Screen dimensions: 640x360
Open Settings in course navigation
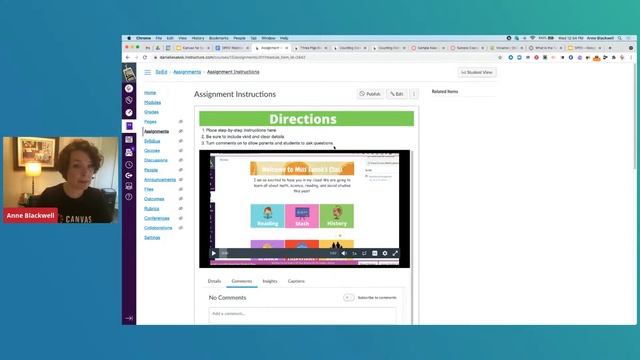(x=152, y=238)
